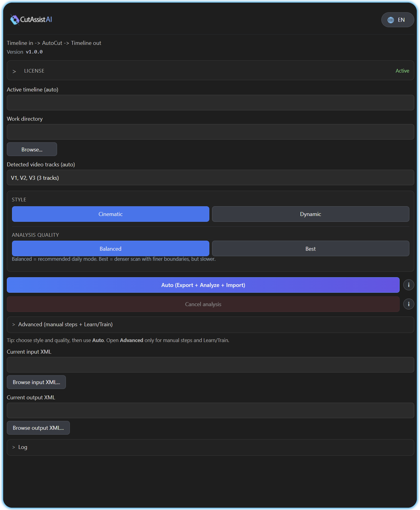Open the EN language selector
420x510 pixels.
click(397, 20)
